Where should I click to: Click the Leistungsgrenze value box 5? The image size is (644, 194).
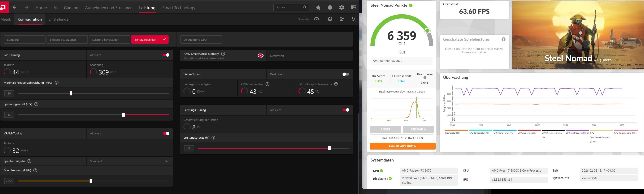189,148
